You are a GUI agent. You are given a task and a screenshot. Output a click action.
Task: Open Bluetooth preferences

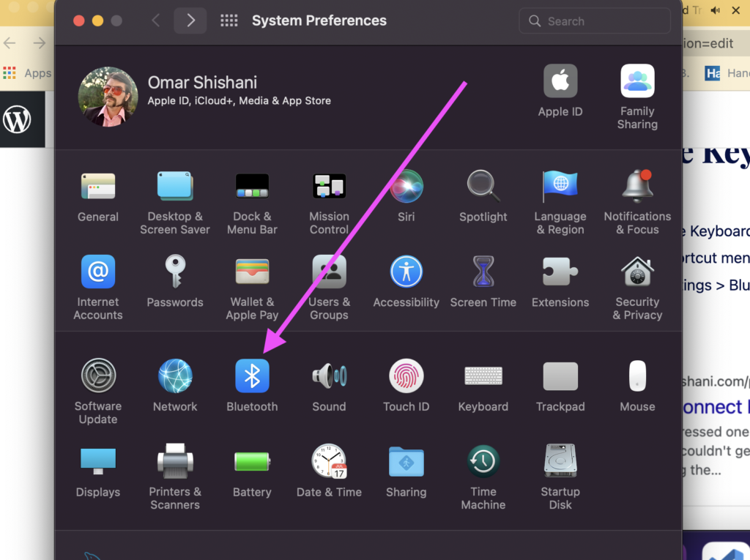252,376
